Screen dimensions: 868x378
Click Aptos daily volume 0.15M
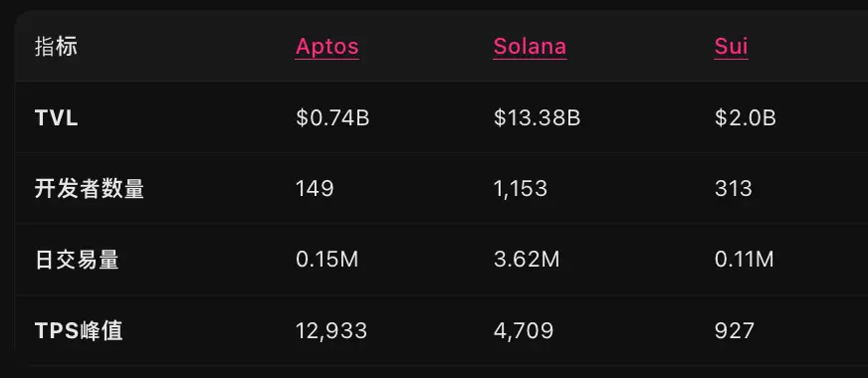[x=327, y=260]
